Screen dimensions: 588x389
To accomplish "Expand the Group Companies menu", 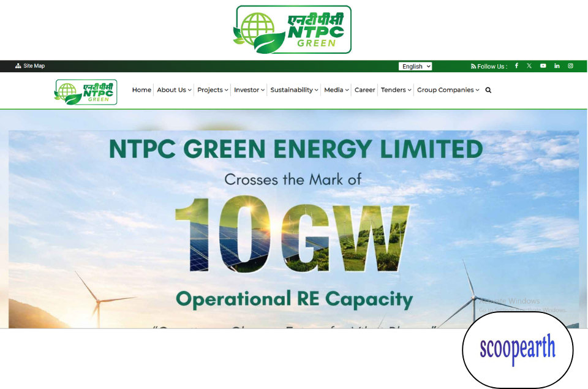I will coord(448,90).
